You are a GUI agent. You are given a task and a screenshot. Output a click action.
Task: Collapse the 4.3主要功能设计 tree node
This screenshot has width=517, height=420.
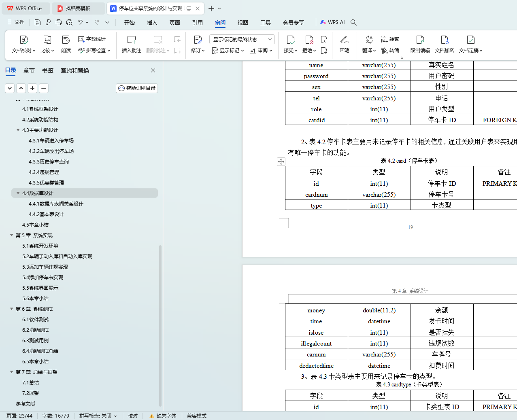pyautogui.click(x=18, y=130)
